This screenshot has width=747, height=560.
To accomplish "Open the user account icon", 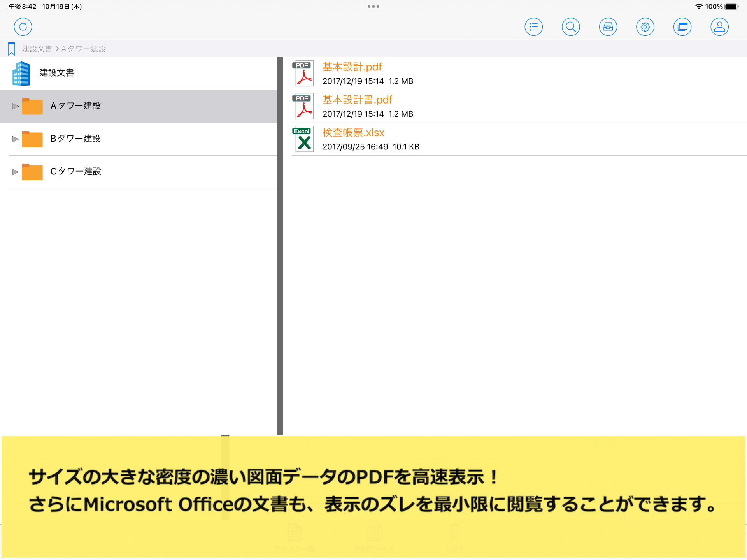I will (x=719, y=26).
